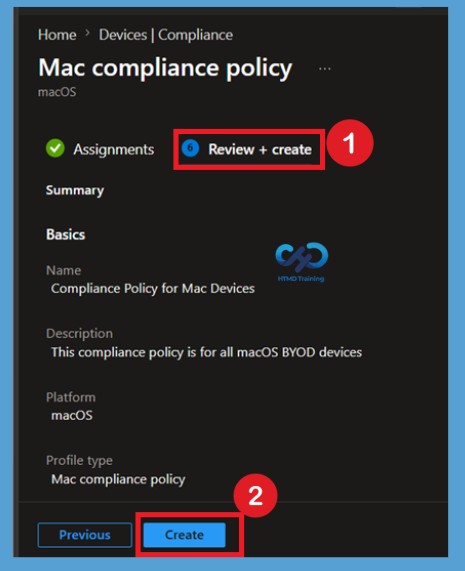Click the Name field label
Screen dimensions: 465x571
tap(63, 270)
